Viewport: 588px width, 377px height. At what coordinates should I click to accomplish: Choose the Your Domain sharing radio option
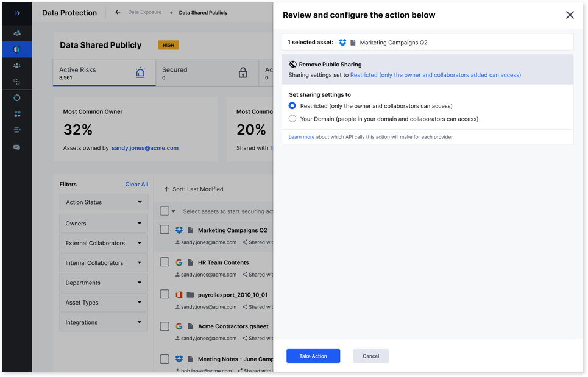(x=292, y=119)
